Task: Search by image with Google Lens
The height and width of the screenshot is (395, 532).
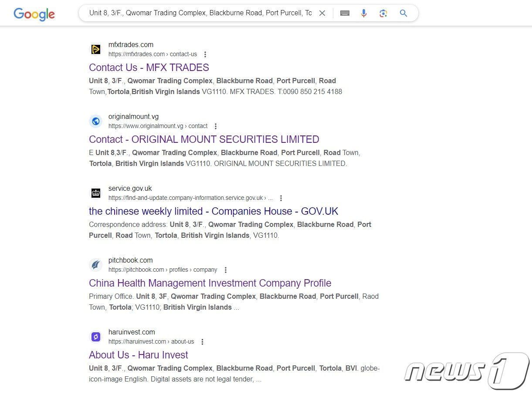Action: 383,13
